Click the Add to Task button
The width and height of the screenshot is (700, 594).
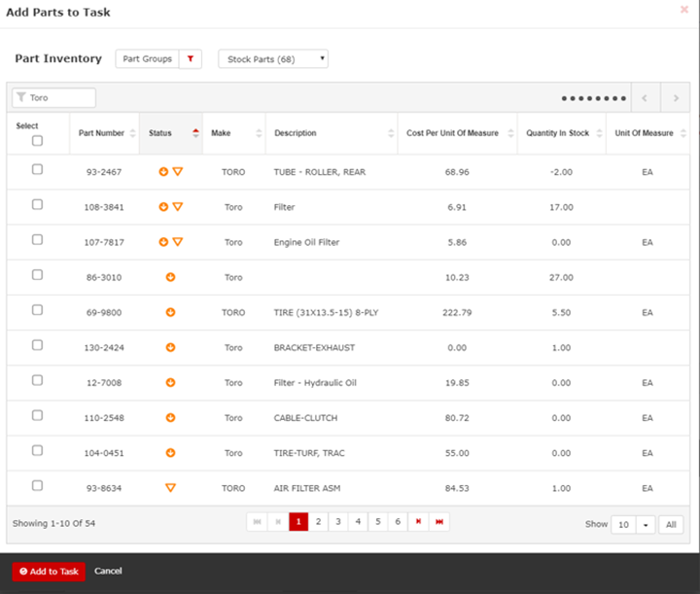point(49,572)
